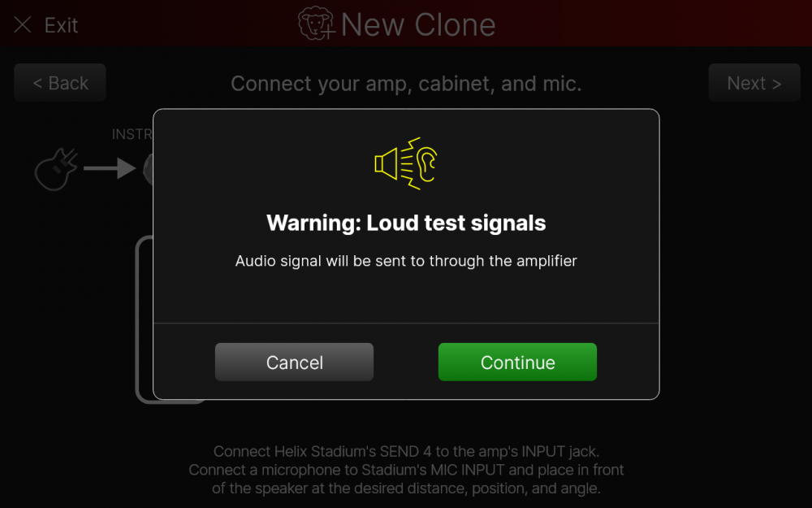This screenshot has width=812, height=508.
Task: Click the 'Connect a microphone to Stadium's MIC INPUT' line
Action: coord(406,470)
